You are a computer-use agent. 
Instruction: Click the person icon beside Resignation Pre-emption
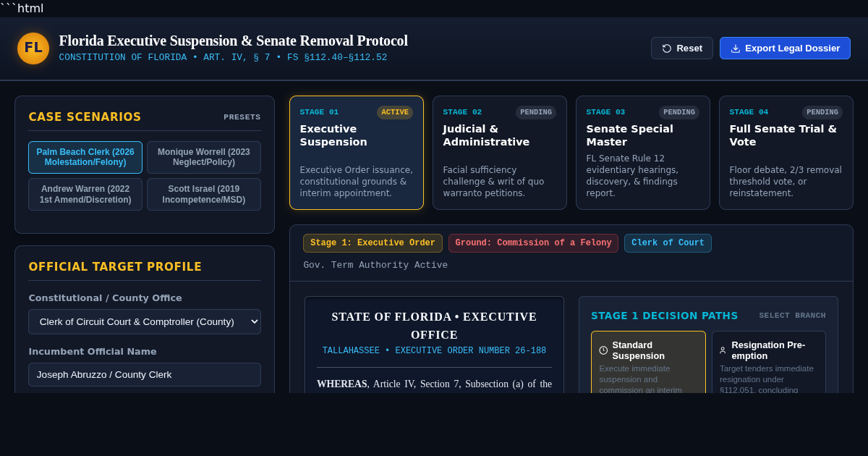tap(723, 350)
